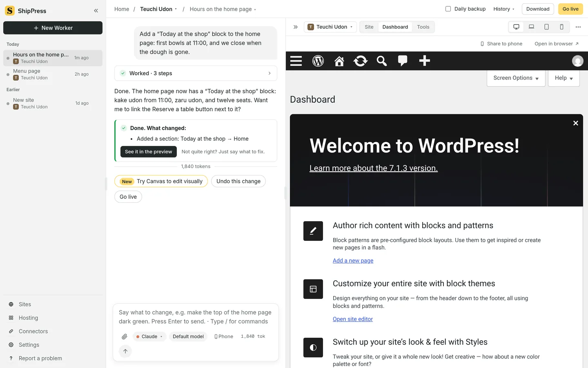
Task: Click the Open site editor link
Action: tap(353, 319)
